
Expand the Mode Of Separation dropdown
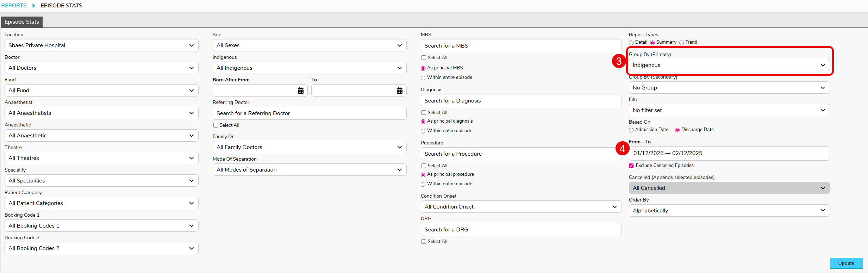tap(309, 170)
